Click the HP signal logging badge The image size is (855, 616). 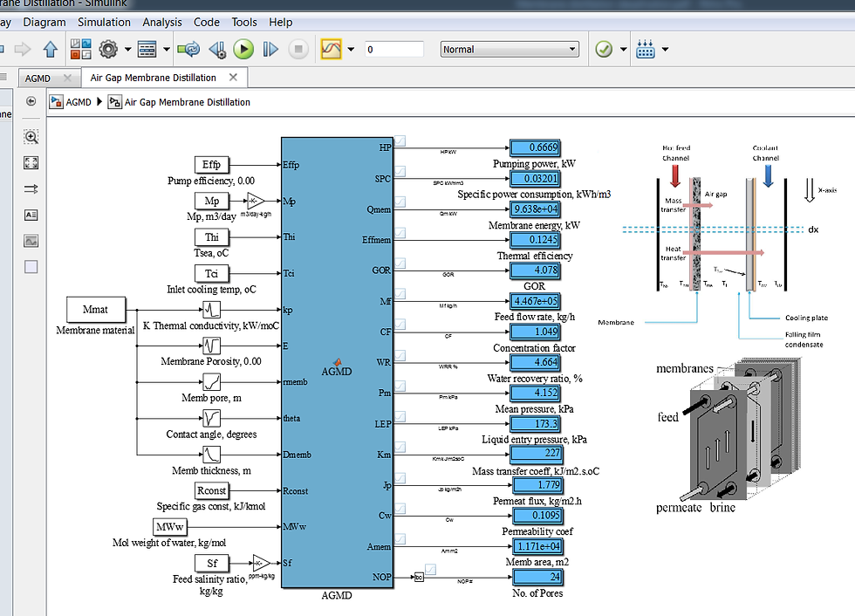(400, 141)
